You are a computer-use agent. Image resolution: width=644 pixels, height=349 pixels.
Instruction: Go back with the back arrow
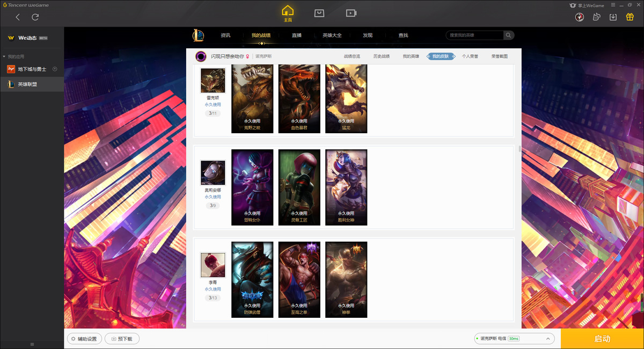point(18,17)
